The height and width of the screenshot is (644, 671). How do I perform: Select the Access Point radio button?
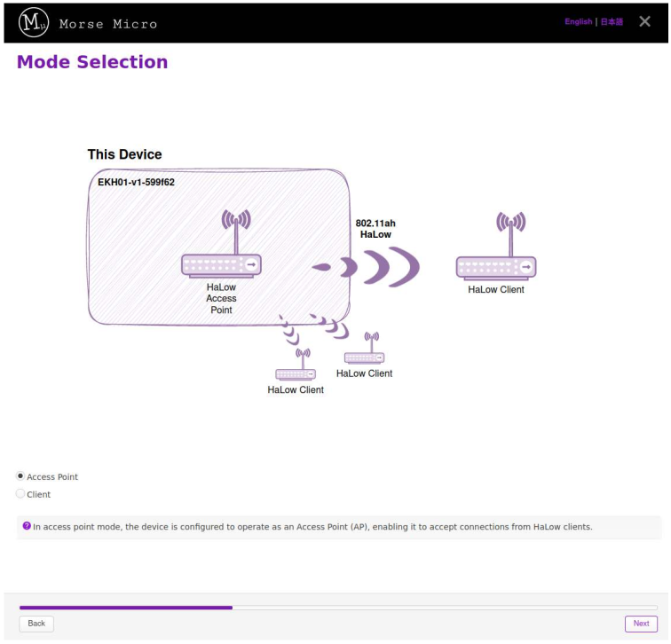pos(20,476)
